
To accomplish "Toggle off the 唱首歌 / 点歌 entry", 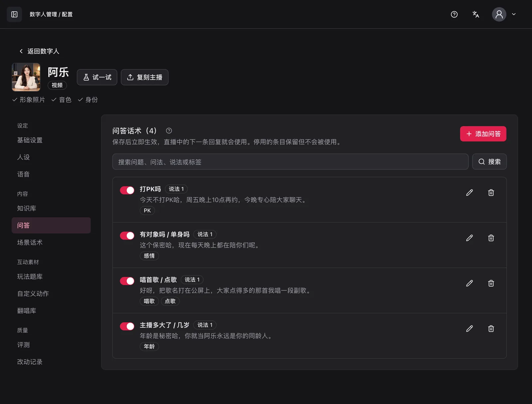I will click(x=127, y=281).
